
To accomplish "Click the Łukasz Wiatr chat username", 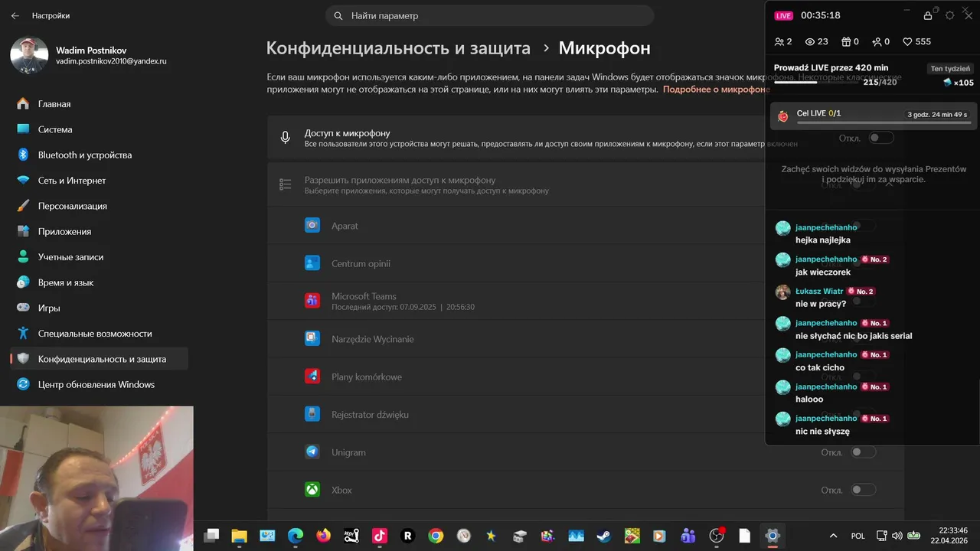I will click(819, 291).
